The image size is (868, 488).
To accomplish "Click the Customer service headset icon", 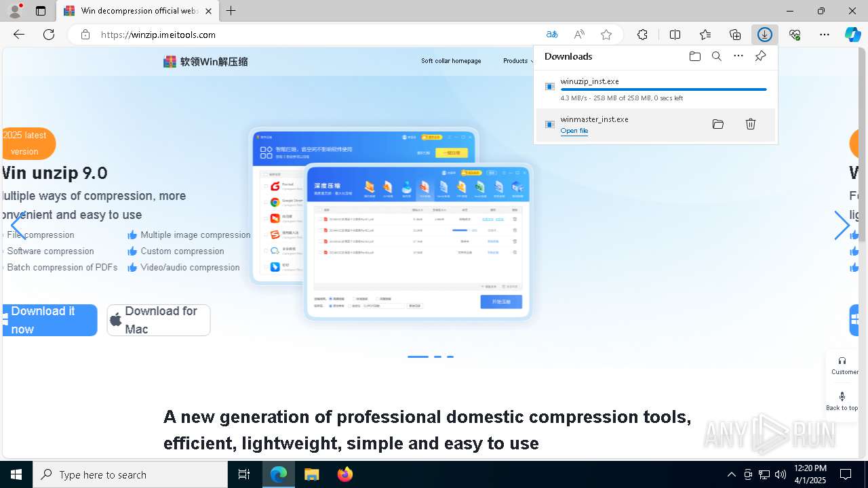I will 842,361.
